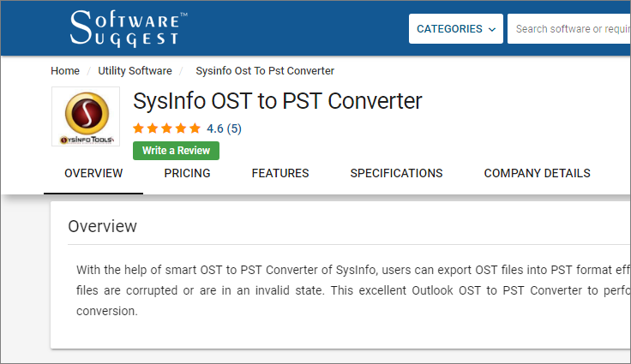The image size is (631, 364).
Task: Click the SysInfo OST to PST Converter title
Action: click(278, 101)
